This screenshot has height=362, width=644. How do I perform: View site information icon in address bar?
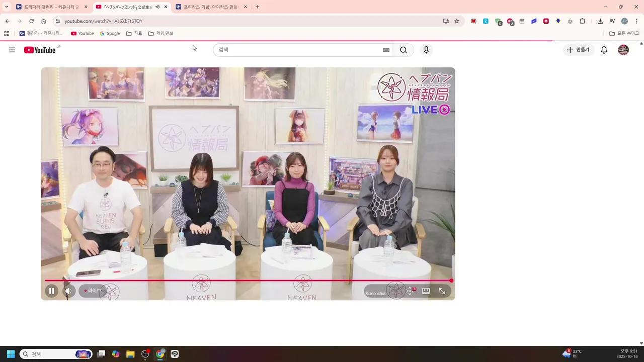point(58,21)
